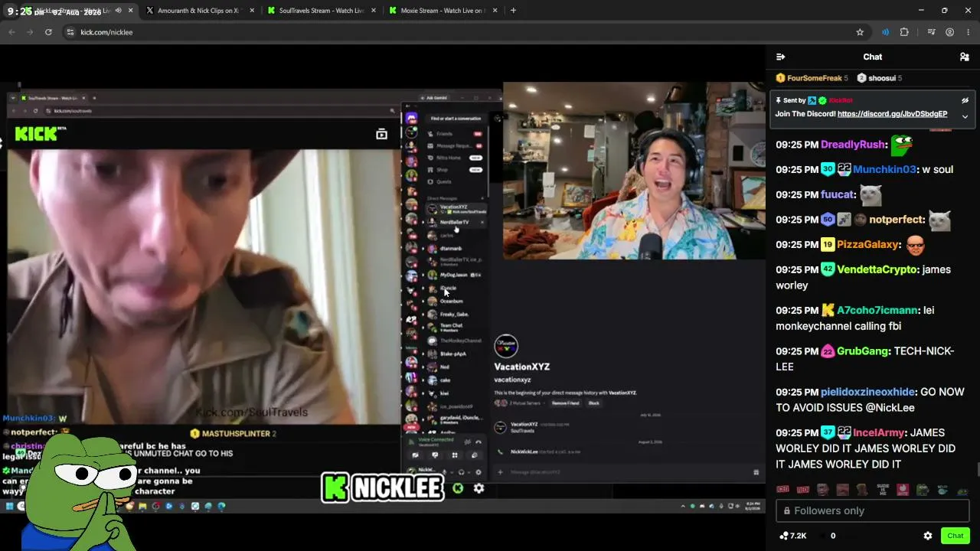Select the VacationXYZ direct message in Discord
The image size is (980, 551).
(x=456, y=208)
